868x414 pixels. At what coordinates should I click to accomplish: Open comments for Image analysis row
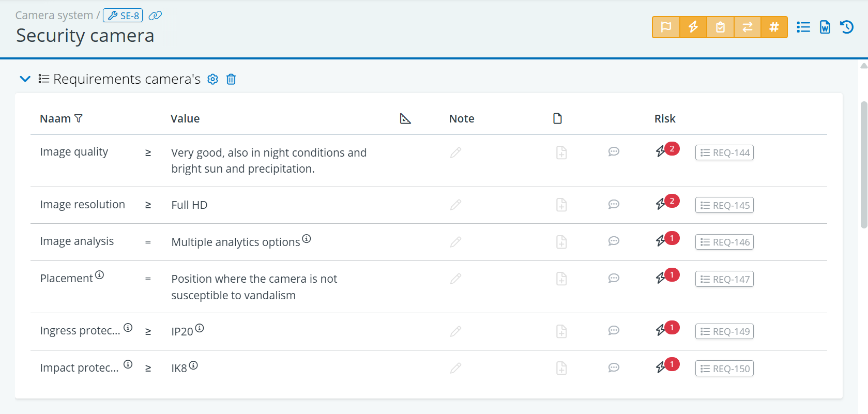pyautogui.click(x=614, y=241)
